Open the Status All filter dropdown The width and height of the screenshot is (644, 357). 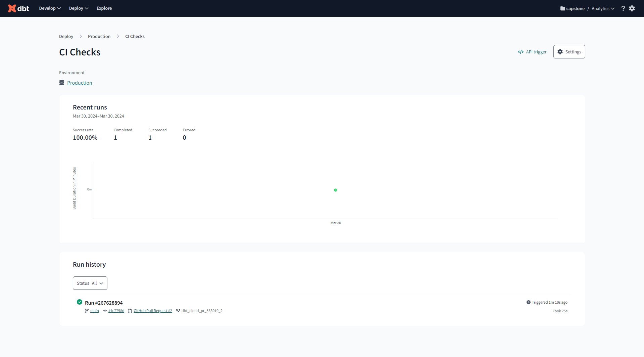[x=90, y=283]
